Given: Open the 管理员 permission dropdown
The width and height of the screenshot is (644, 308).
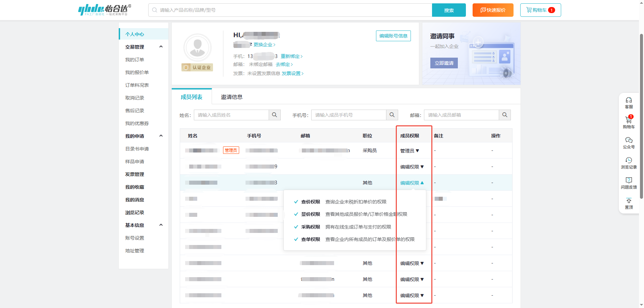Looking at the screenshot, I should point(410,151).
